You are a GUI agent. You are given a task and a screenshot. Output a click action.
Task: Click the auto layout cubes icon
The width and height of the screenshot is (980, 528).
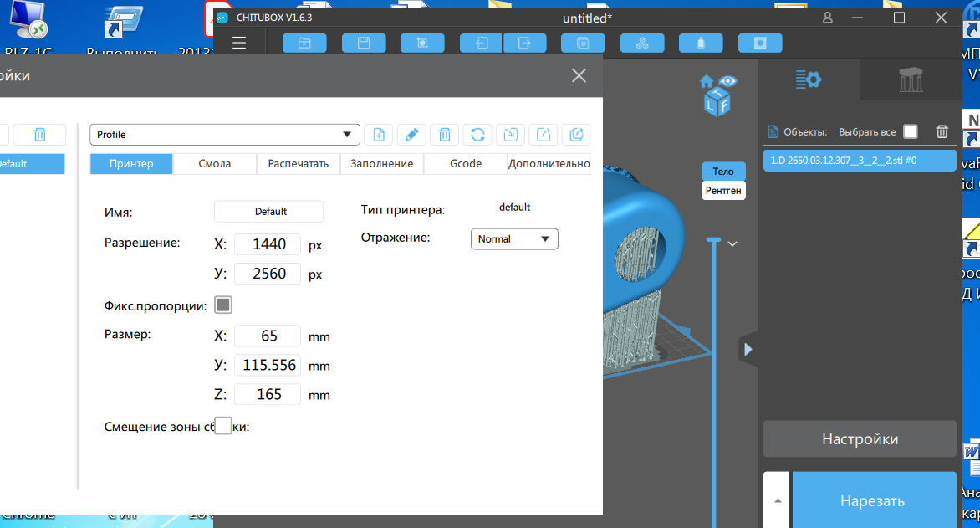[x=642, y=44]
